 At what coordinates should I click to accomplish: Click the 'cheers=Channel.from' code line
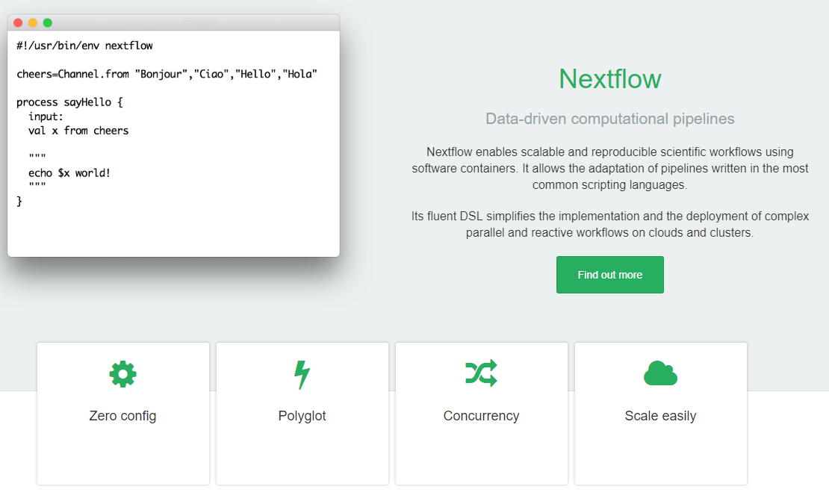tap(167, 74)
